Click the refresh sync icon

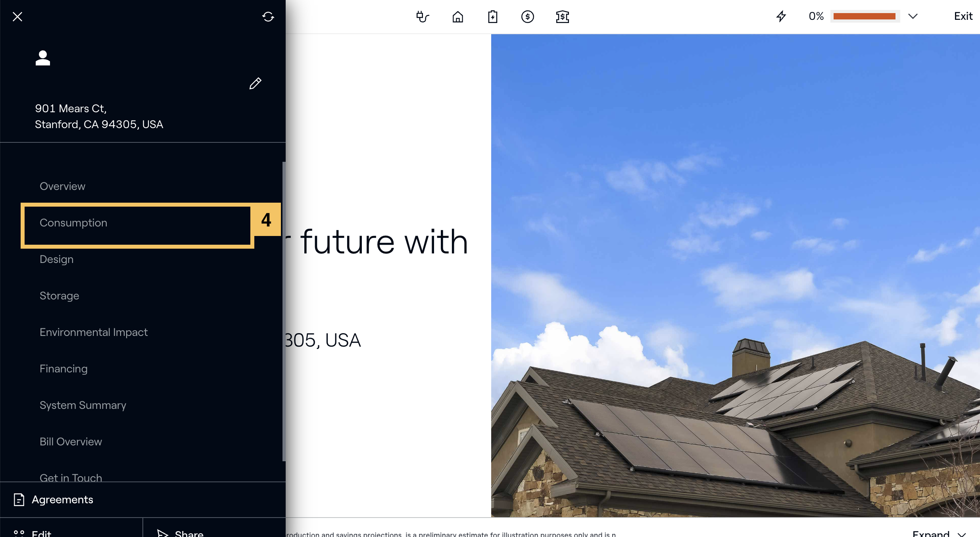click(268, 17)
